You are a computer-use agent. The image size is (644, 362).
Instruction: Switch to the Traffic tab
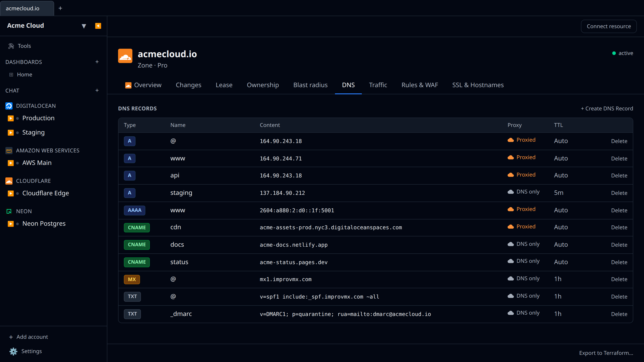378,85
